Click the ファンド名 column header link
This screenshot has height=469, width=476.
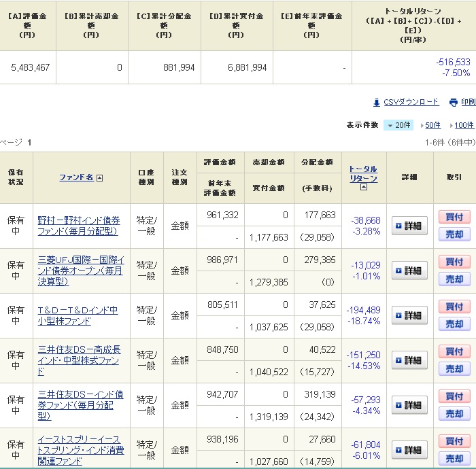coord(75,177)
